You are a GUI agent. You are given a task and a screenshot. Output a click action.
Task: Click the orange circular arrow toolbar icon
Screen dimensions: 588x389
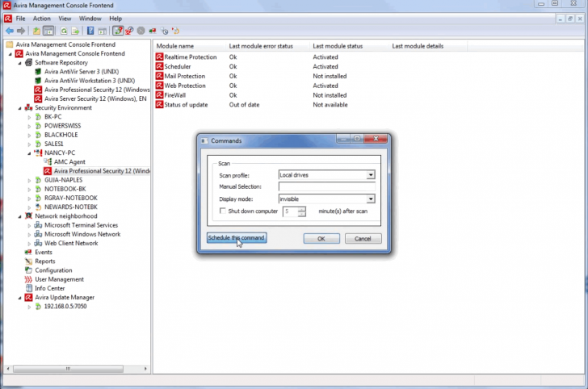(x=175, y=31)
